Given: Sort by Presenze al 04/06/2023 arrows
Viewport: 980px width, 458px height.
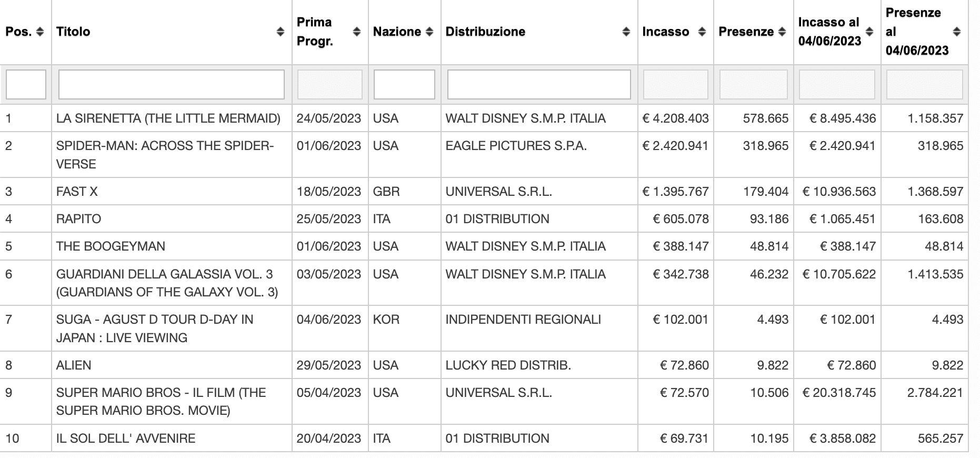Looking at the screenshot, I should [957, 32].
